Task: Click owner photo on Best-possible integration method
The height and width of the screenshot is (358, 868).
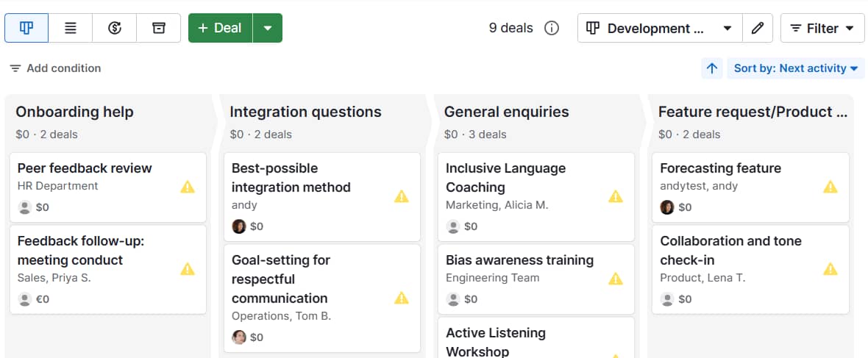Action: [x=238, y=226]
